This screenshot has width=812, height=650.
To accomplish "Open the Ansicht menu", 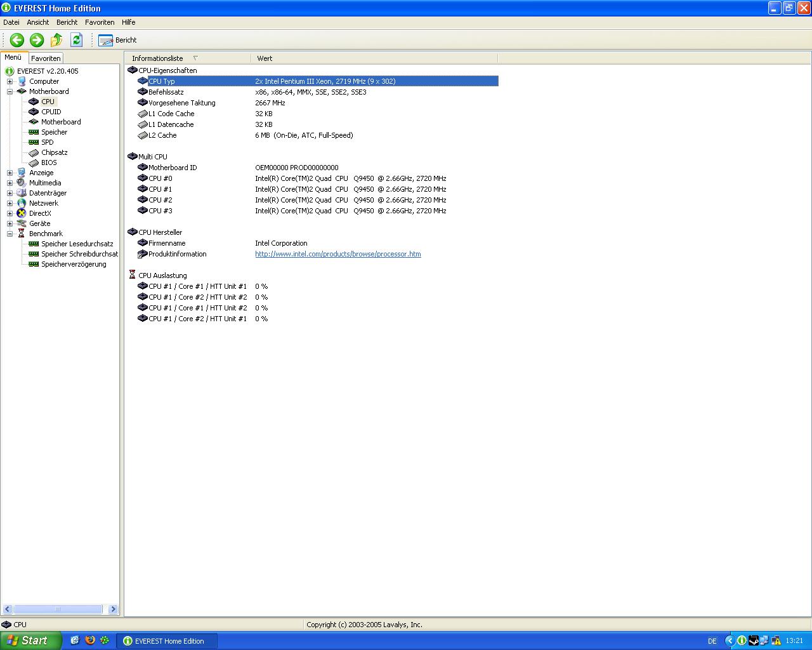I will click(38, 22).
